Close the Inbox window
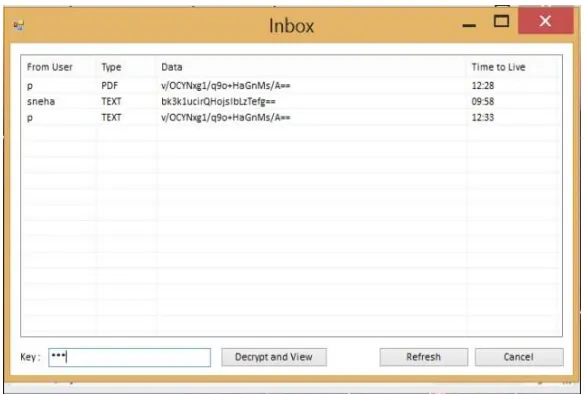This screenshot has width=586, height=394. tap(546, 21)
